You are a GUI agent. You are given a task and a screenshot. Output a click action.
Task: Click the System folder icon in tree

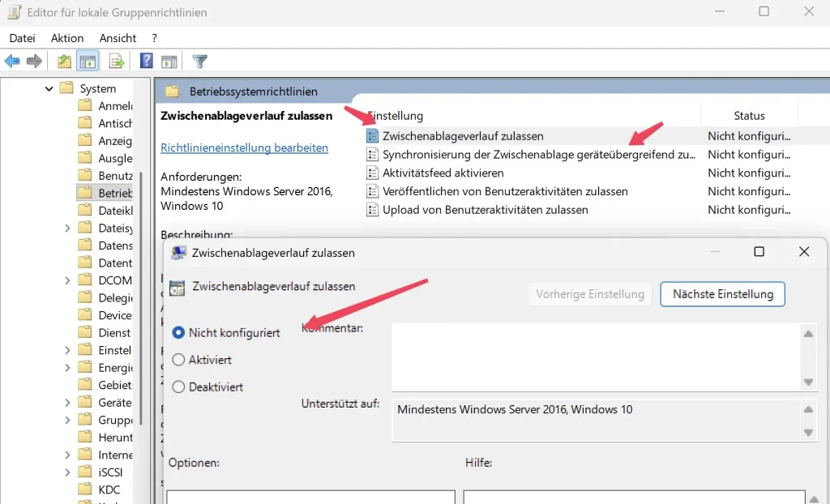(66, 88)
